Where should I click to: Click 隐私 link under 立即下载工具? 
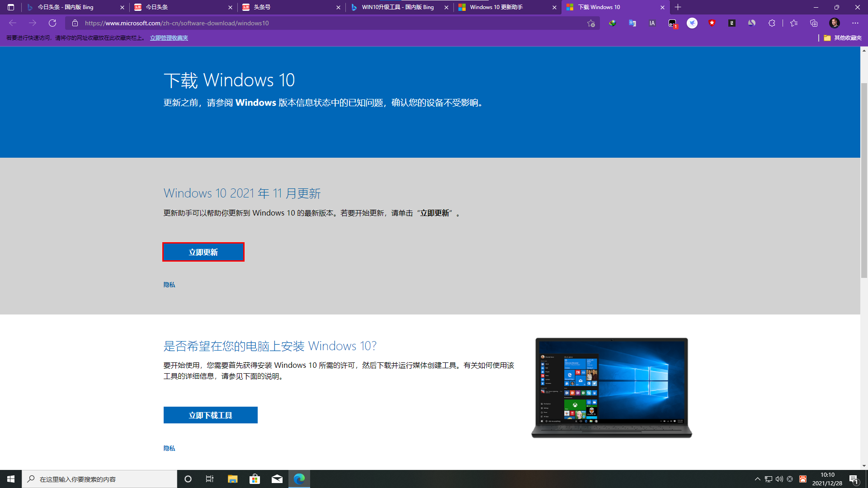coord(169,448)
